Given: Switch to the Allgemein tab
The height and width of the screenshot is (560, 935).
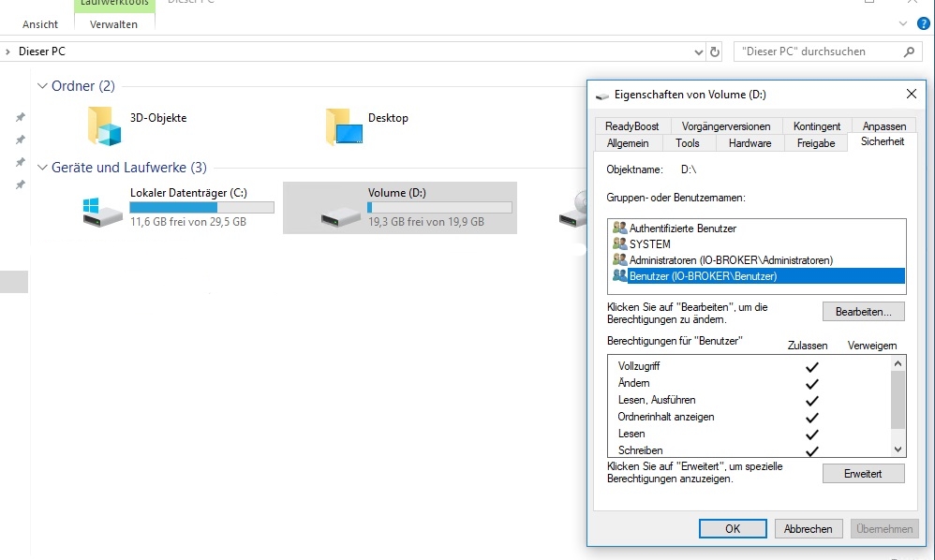Looking at the screenshot, I should coord(628,143).
